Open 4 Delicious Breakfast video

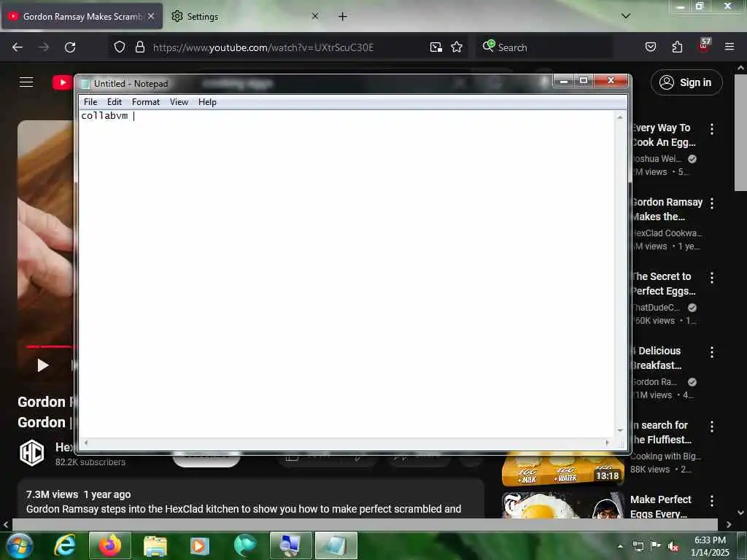point(657,357)
